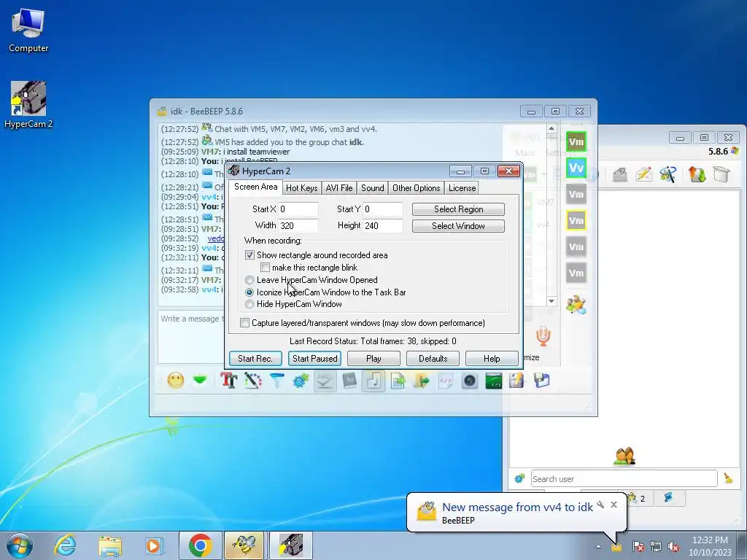Viewport: 747px width, 560px height.
Task: Click the Start X input field
Action: coord(298,209)
